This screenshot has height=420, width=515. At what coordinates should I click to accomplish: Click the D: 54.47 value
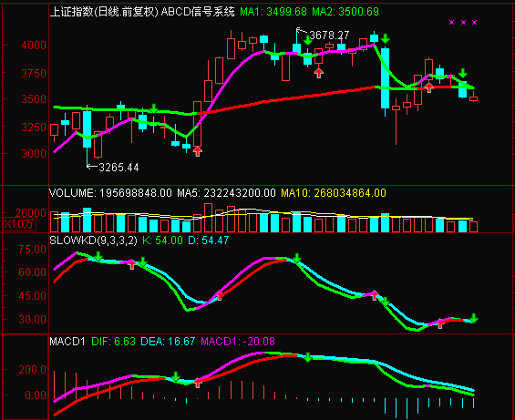click(208, 241)
